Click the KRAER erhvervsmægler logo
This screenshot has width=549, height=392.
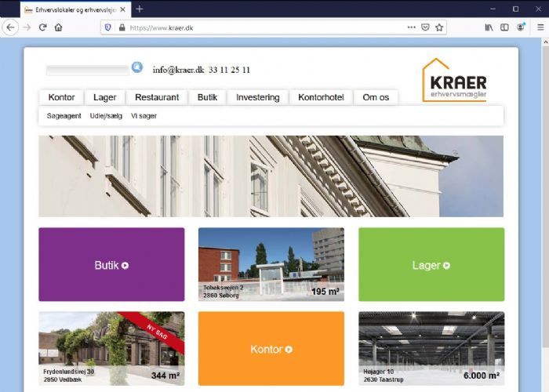pyautogui.click(x=454, y=80)
